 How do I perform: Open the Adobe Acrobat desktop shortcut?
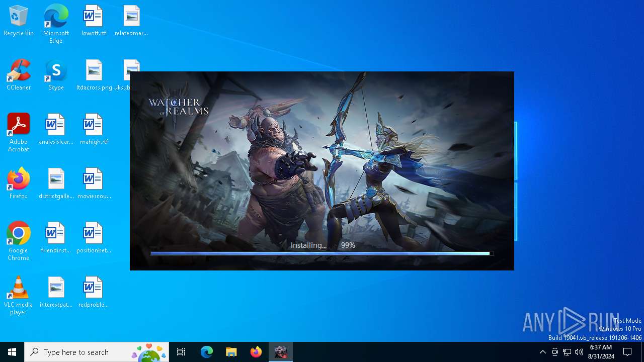click(x=19, y=133)
